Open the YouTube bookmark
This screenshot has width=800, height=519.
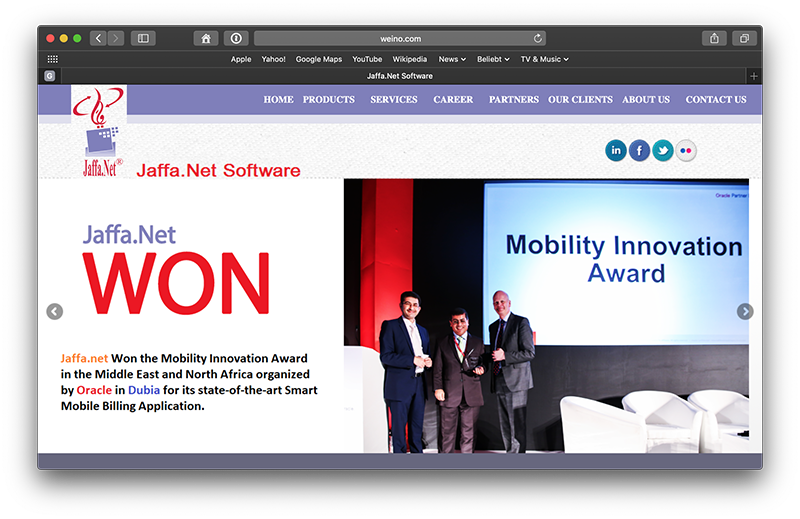pyautogui.click(x=367, y=59)
